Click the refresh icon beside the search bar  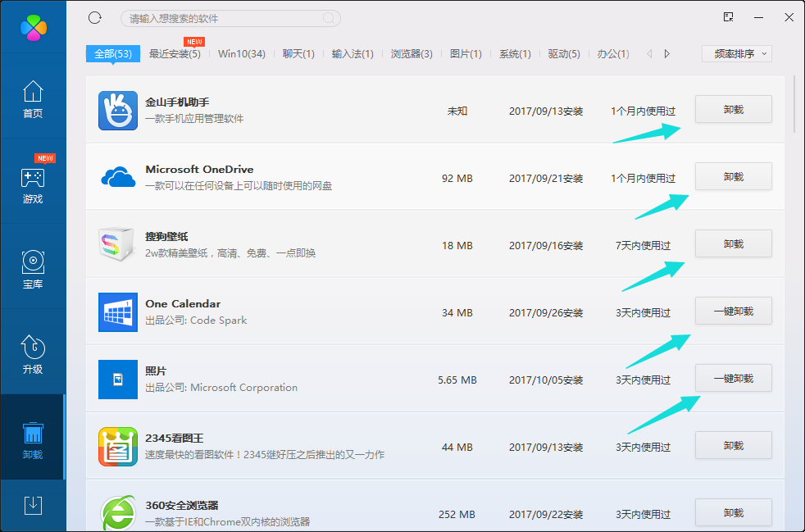pos(94,17)
